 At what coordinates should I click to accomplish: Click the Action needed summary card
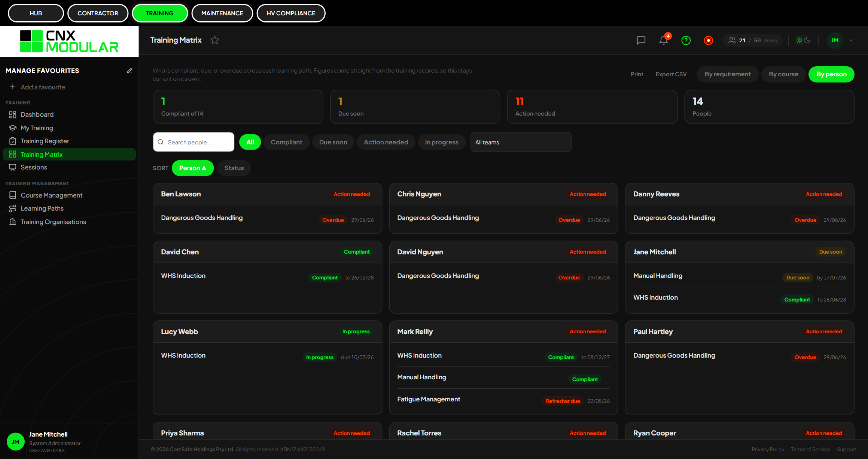592,107
